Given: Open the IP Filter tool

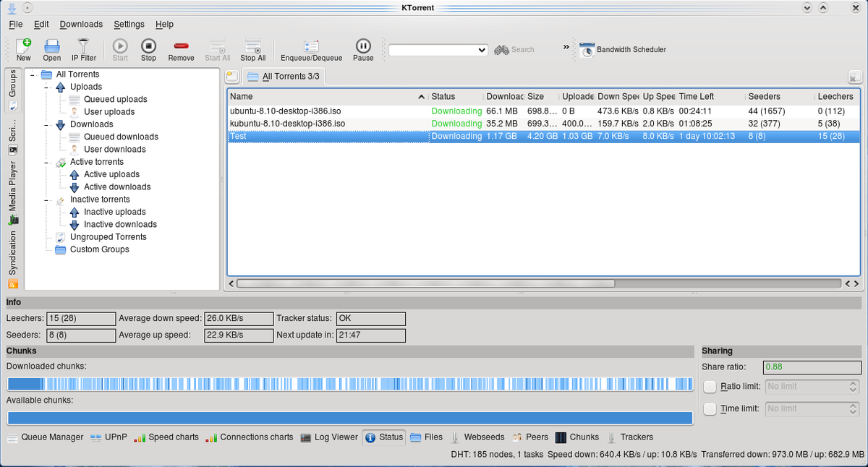Looking at the screenshot, I should [x=83, y=48].
